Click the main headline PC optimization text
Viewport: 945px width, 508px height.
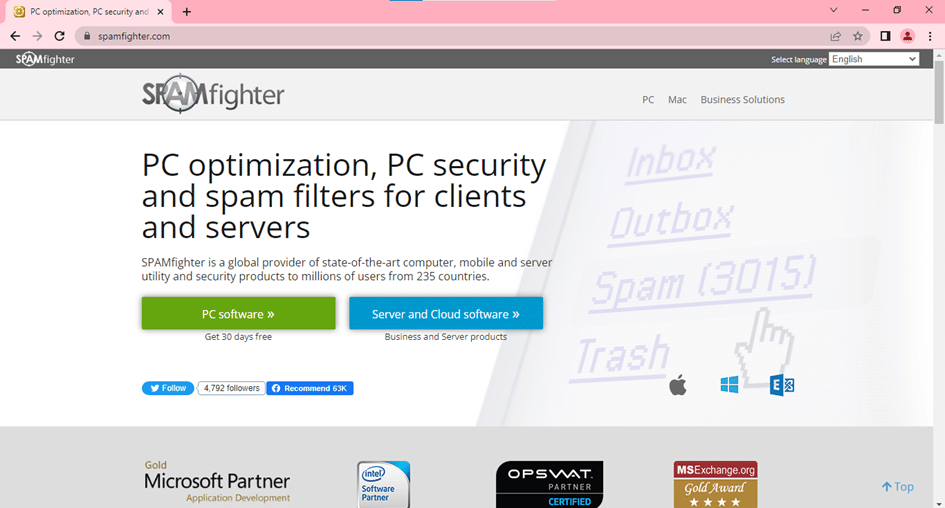pyautogui.click(x=344, y=196)
